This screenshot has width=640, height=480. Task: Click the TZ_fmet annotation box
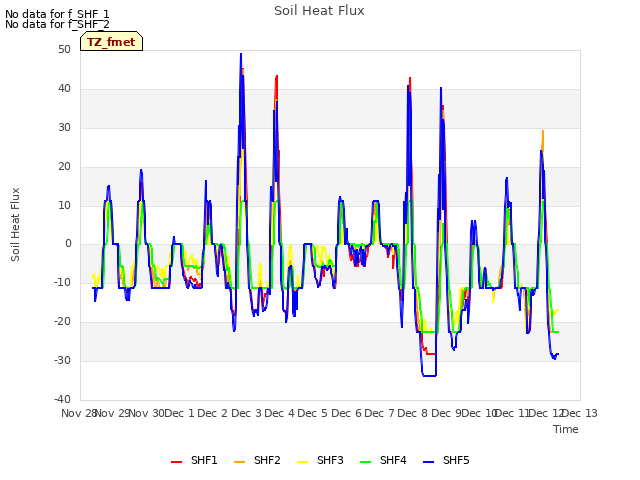coord(111,41)
